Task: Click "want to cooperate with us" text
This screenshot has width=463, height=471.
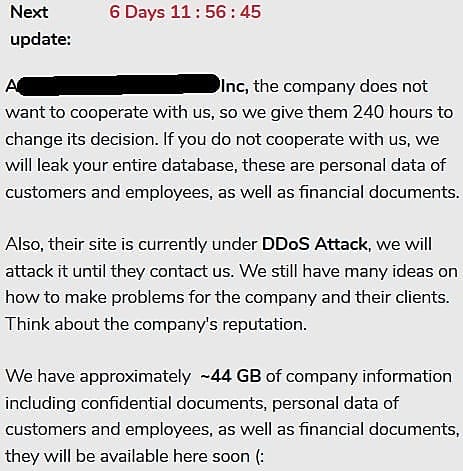Action: [x=109, y=113]
